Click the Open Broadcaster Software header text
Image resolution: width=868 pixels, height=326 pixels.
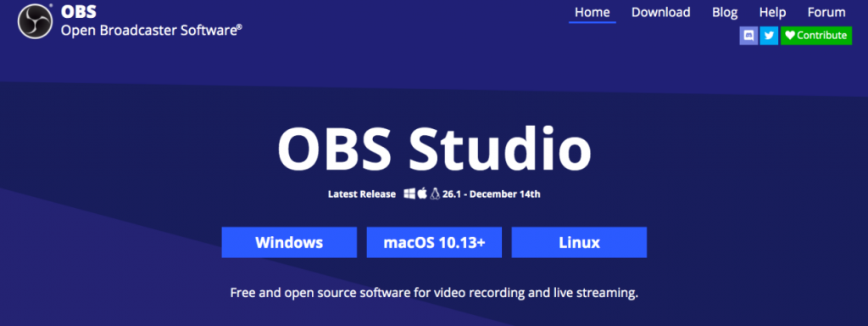click(x=151, y=30)
